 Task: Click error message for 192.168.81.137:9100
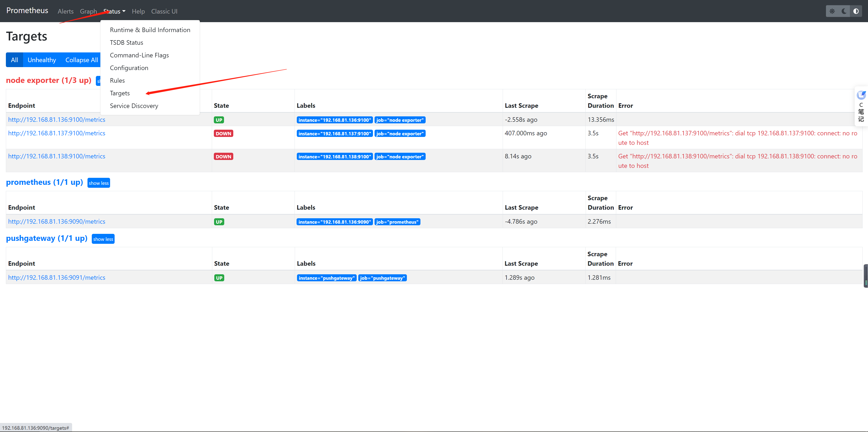tap(738, 138)
